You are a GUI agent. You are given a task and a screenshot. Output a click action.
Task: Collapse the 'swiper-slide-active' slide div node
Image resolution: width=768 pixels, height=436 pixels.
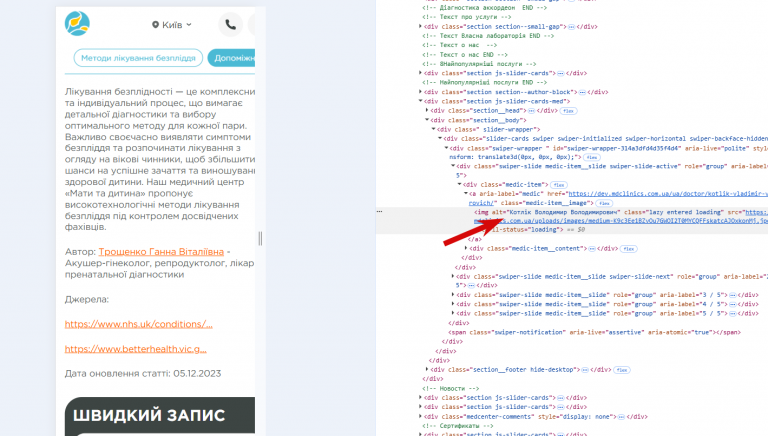pos(453,166)
